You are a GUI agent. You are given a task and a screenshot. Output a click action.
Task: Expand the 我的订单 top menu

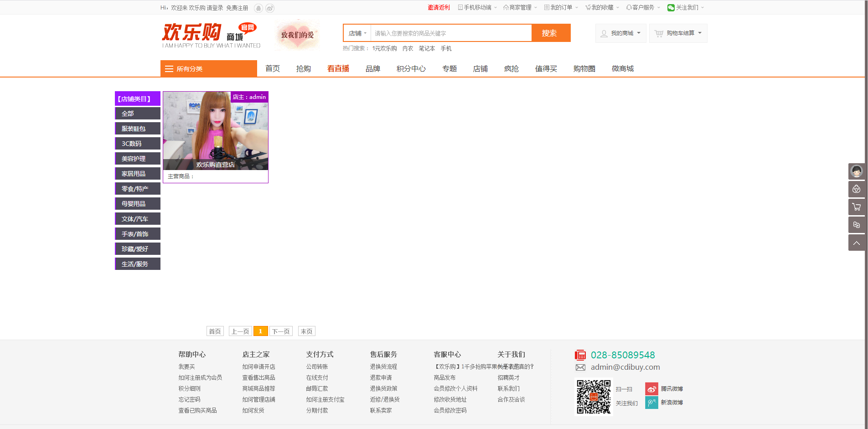561,8
